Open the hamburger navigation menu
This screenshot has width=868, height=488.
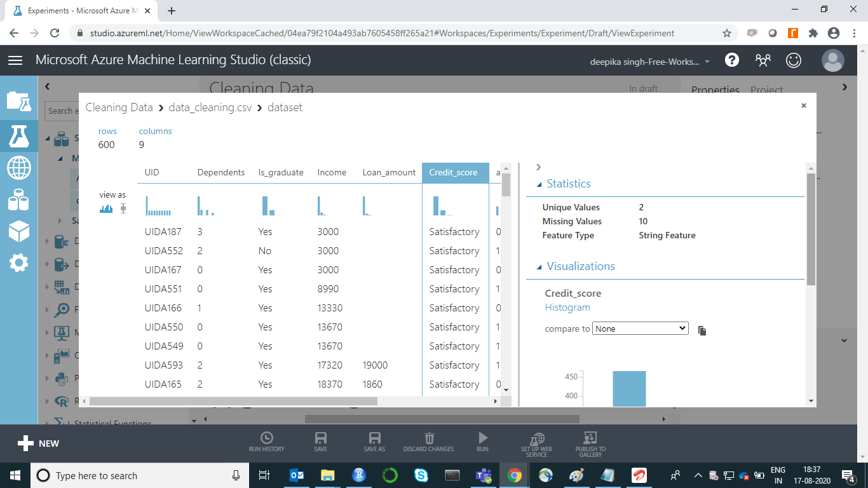[x=15, y=60]
